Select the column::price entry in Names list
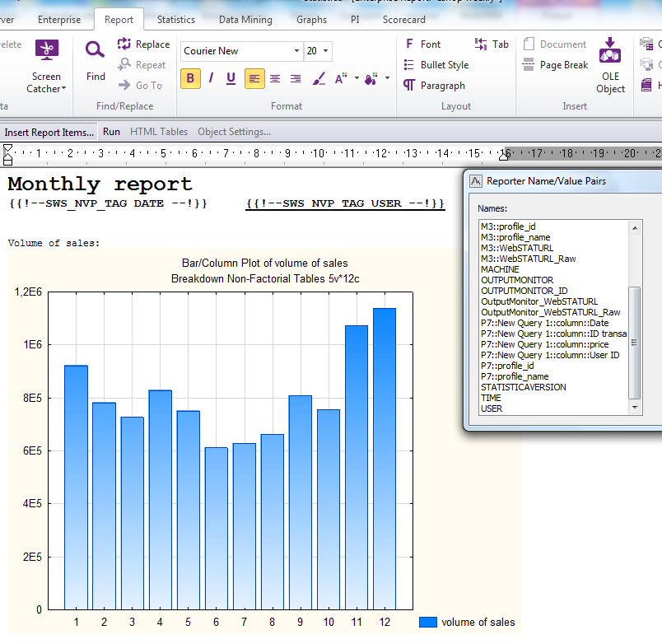The width and height of the screenshot is (662, 644). pos(544,344)
